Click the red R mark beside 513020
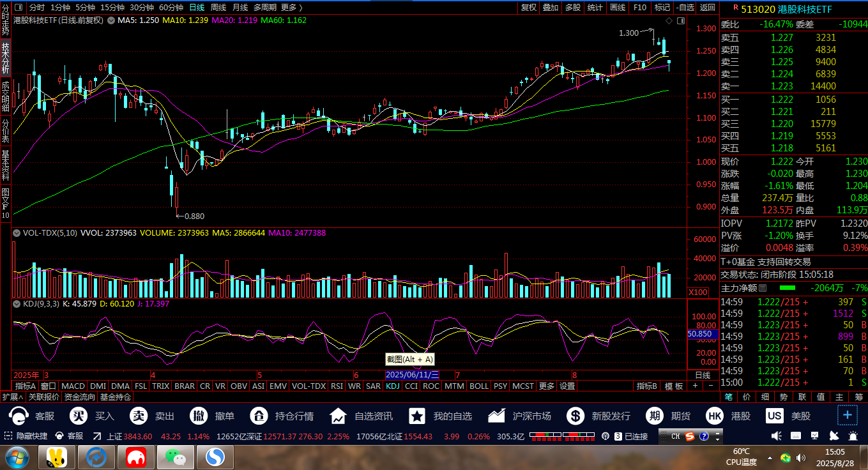This screenshot has height=470, width=868. coord(736,7)
